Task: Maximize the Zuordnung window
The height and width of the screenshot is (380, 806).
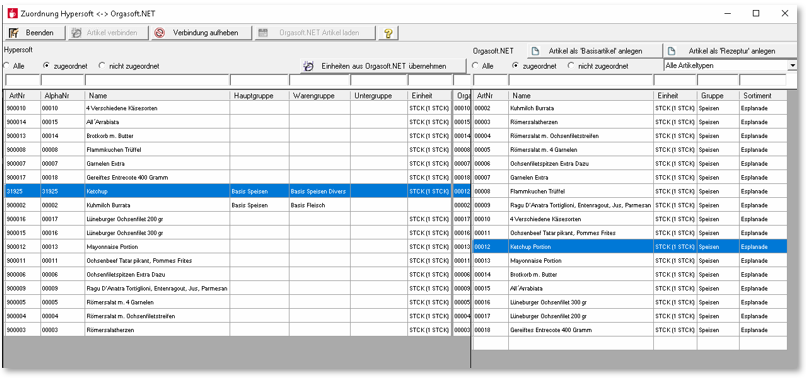Action: tap(756, 14)
